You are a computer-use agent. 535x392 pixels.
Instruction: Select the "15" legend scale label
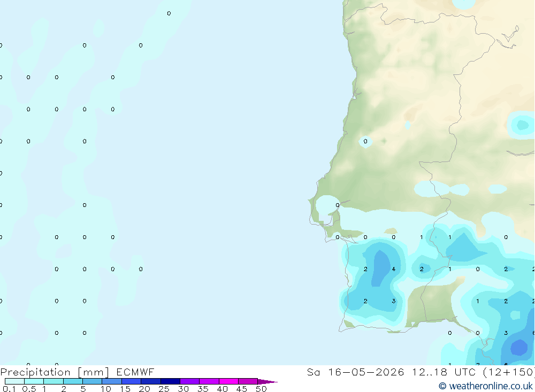[x=125, y=389]
